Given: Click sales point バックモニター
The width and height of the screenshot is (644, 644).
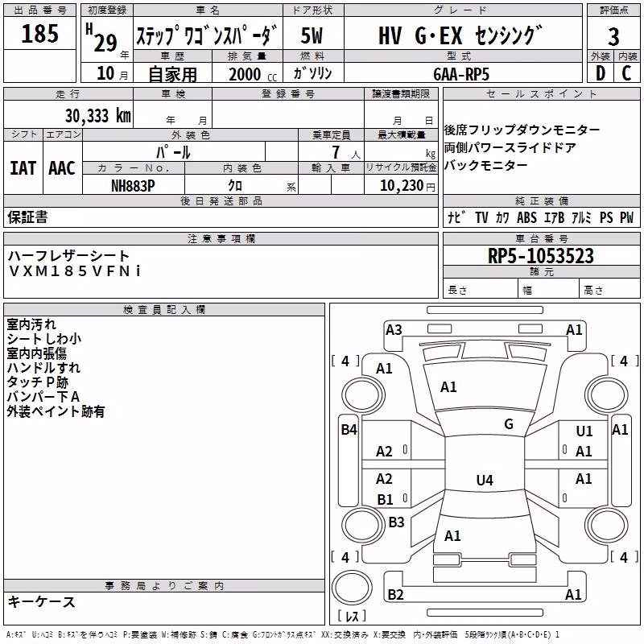Looking at the screenshot, I should coord(485,166).
